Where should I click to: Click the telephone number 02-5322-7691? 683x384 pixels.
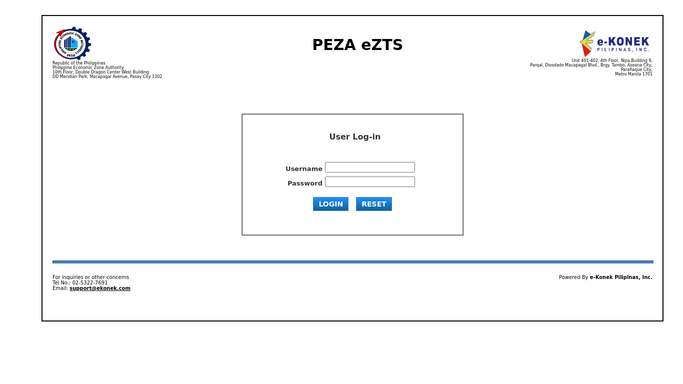click(x=90, y=283)
